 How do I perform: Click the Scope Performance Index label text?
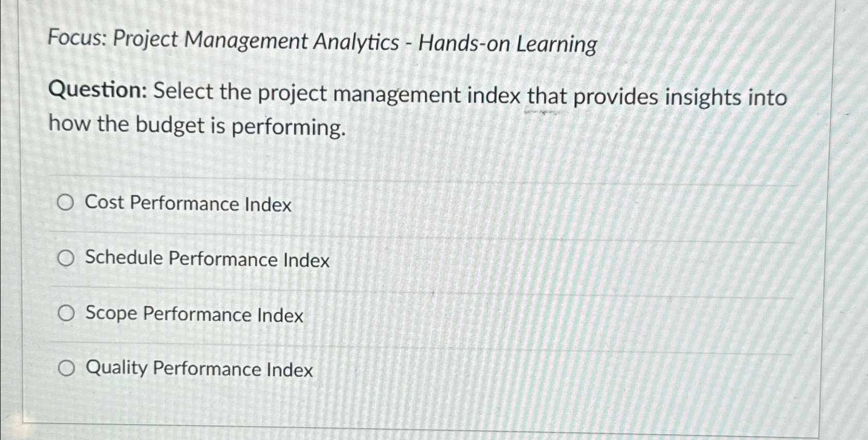coord(193,315)
